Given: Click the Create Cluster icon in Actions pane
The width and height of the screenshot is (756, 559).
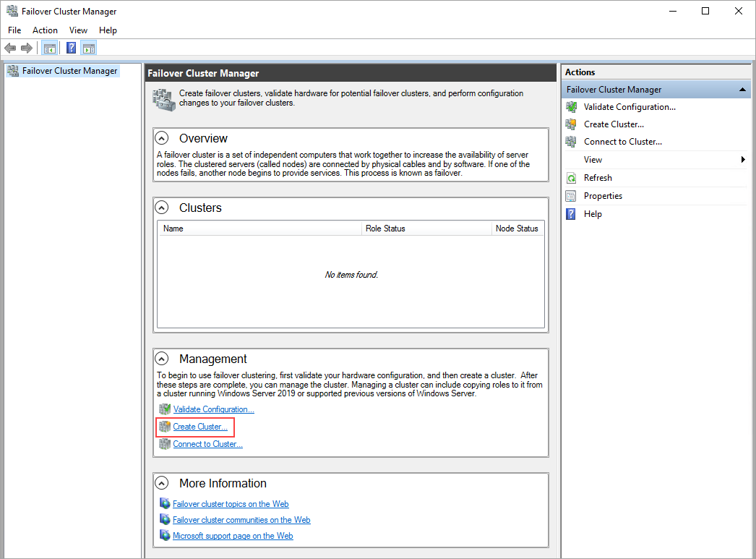Looking at the screenshot, I should pos(572,124).
